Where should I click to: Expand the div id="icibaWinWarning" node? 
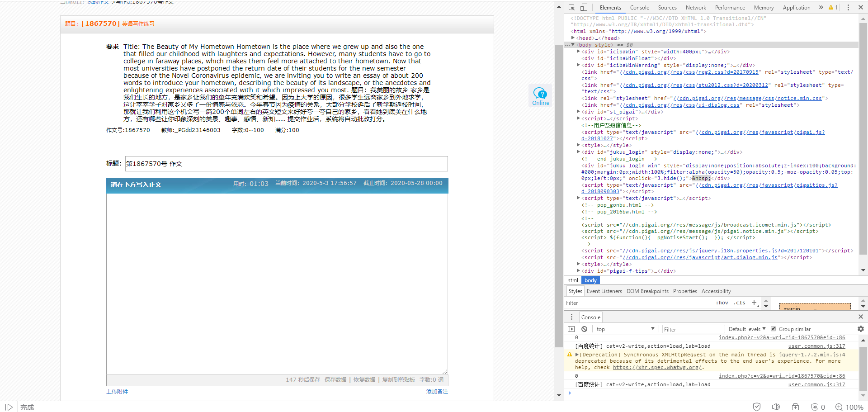579,65
